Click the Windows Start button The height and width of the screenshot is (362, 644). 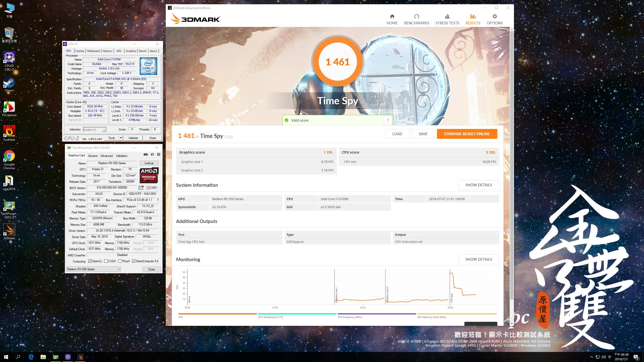6,357
